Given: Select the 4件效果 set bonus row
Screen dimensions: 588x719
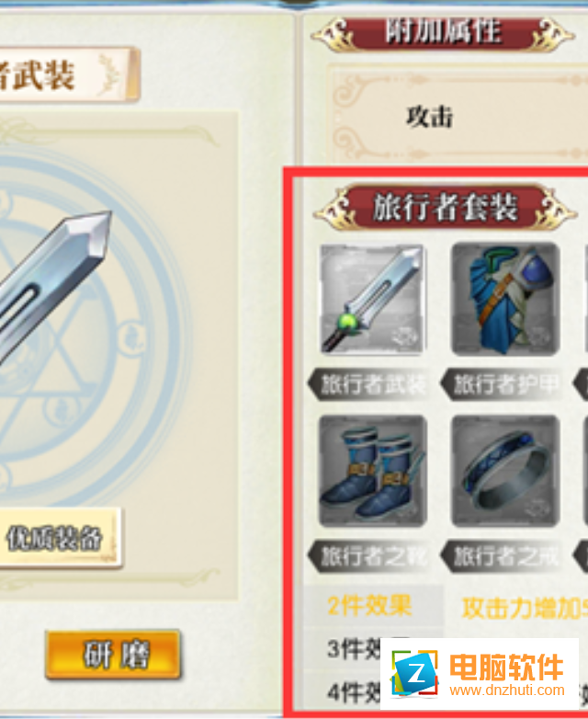Looking at the screenshot, I should [343, 691].
